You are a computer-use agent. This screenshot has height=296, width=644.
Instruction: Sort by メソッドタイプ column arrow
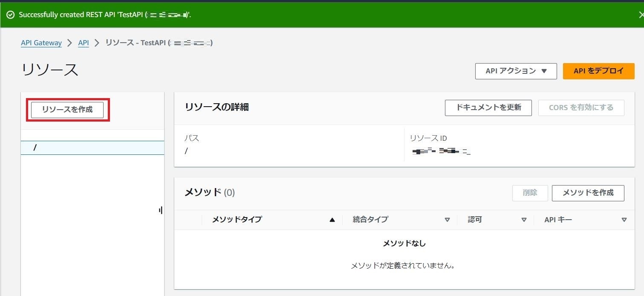(x=332, y=220)
